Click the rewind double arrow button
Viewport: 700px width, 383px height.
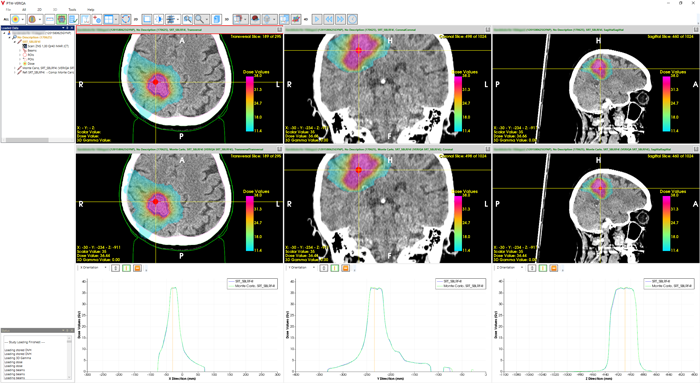329,19
